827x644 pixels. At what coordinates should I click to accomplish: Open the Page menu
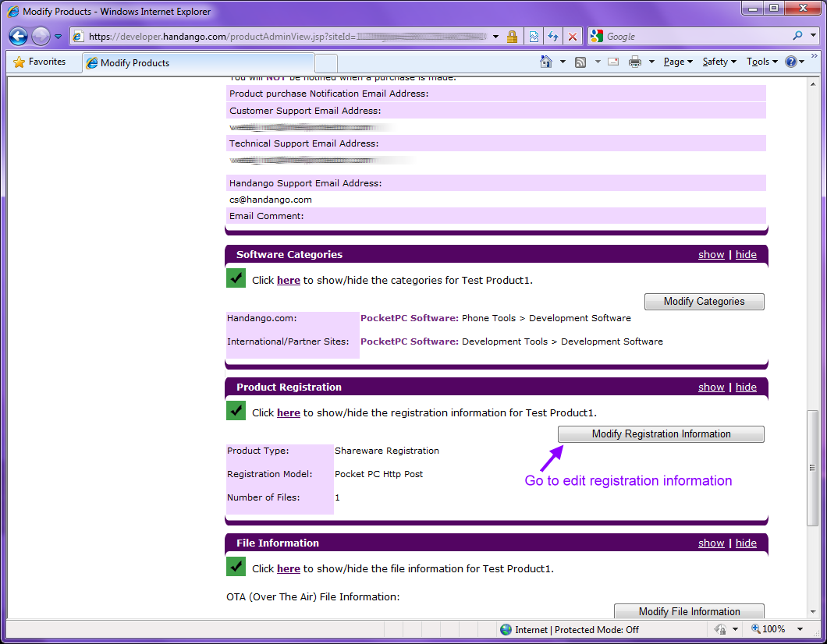tap(678, 62)
